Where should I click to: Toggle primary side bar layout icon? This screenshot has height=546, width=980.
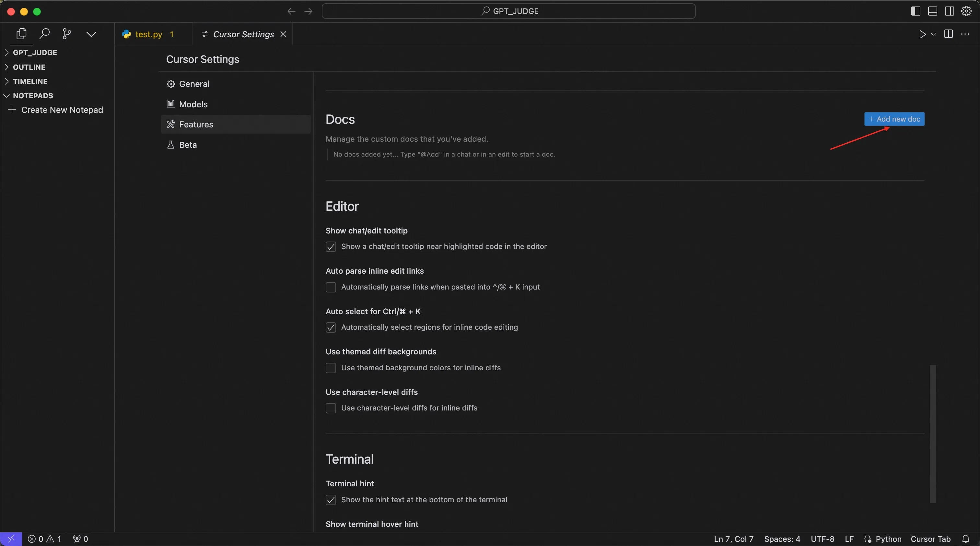pos(916,11)
